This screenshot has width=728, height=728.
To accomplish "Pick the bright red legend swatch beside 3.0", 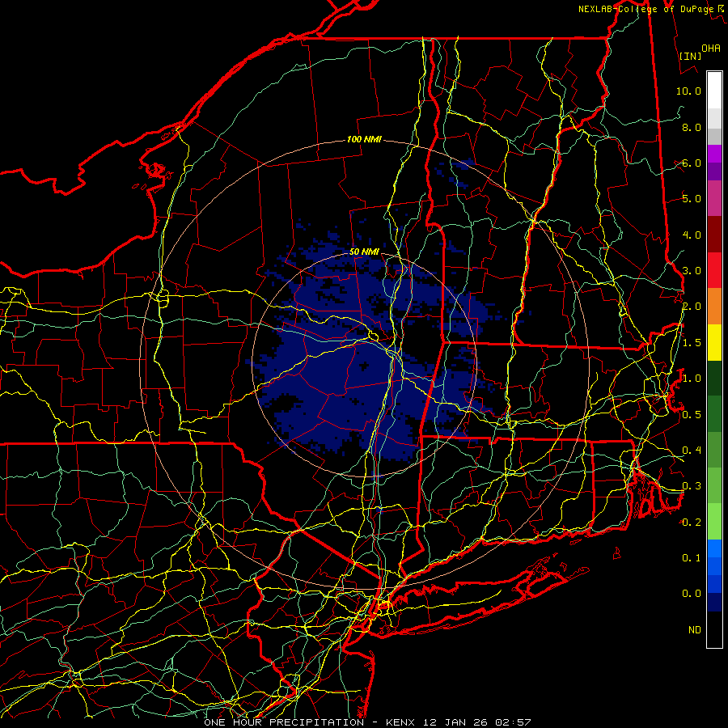I will (714, 270).
